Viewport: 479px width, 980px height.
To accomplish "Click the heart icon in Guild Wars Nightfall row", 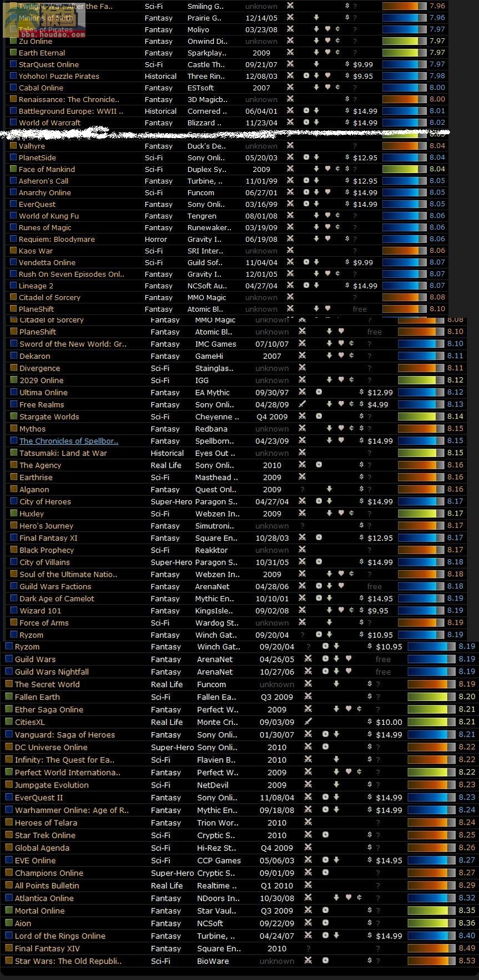I will (x=348, y=671).
